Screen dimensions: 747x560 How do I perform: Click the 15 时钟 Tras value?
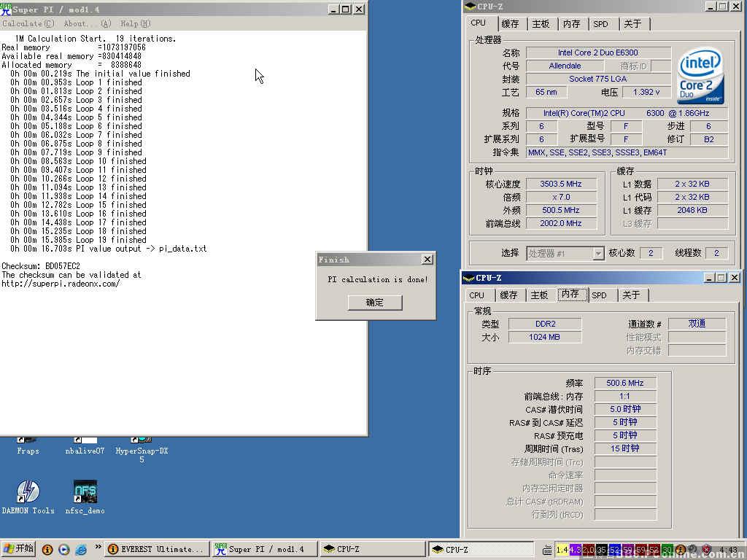pos(625,448)
